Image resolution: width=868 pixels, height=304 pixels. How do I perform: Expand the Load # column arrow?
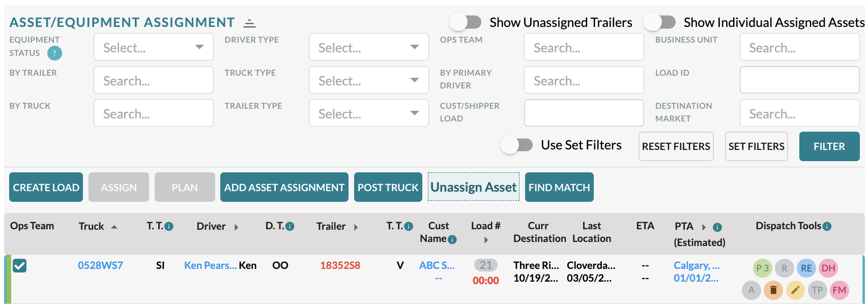[x=486, y=240]
